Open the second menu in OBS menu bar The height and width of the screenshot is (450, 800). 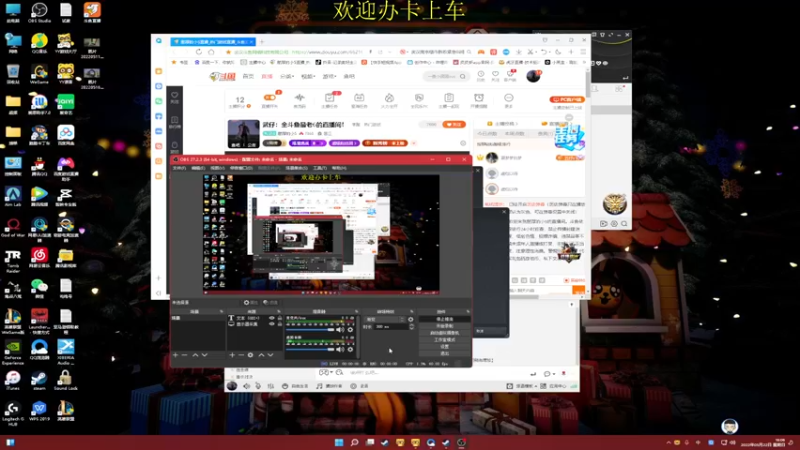click(198, 168)
